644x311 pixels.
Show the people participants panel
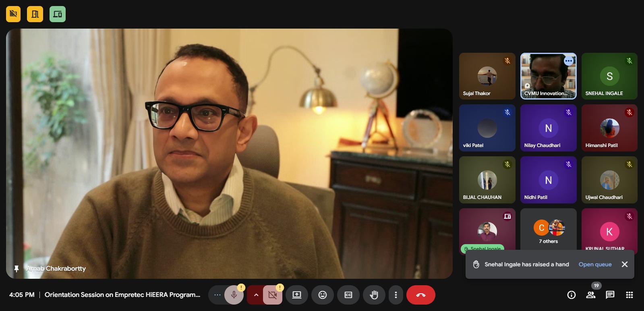pyautogui.click(x=591, y=295)
